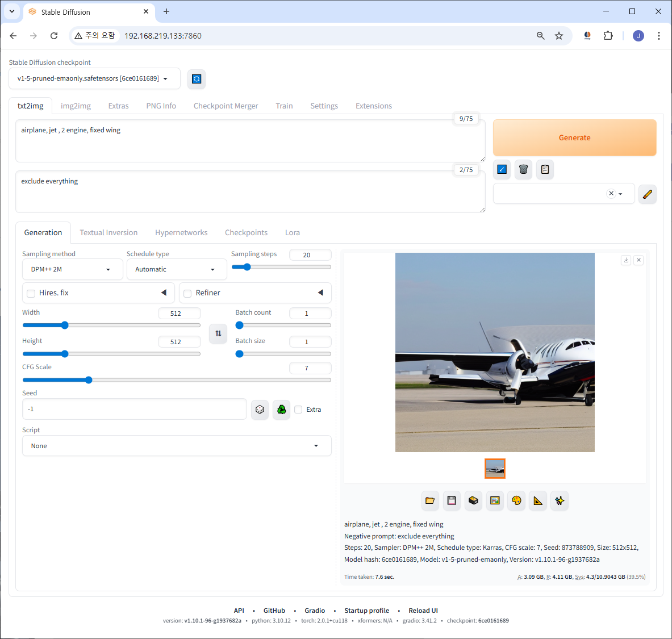Click the Generate button
Screen dimensions: 672x639
coord(574,137)
